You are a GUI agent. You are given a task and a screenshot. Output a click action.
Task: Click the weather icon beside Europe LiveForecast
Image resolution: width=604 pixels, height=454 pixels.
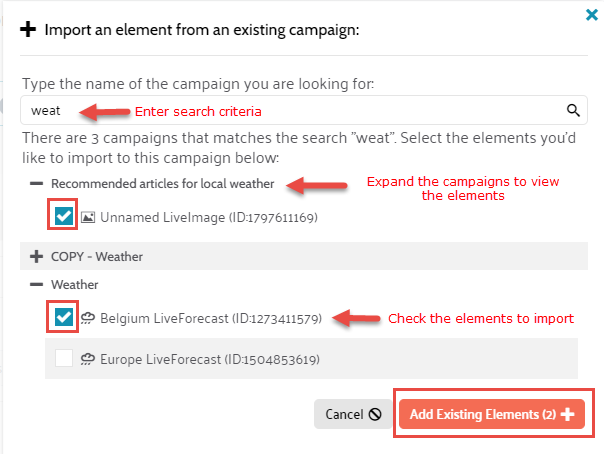88,359
